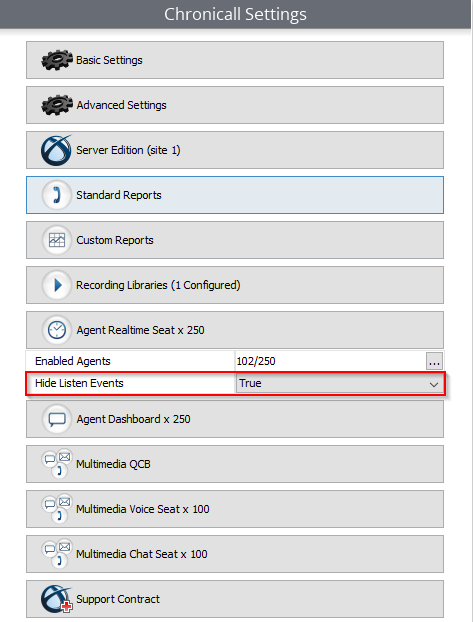Click the Server Edition globe icon
The width and height of the screenshot is (473, 622).
[56, 150]
